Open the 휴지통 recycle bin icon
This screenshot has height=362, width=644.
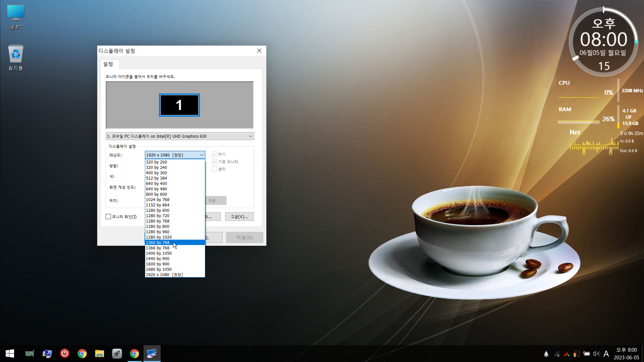pos(16,58)
